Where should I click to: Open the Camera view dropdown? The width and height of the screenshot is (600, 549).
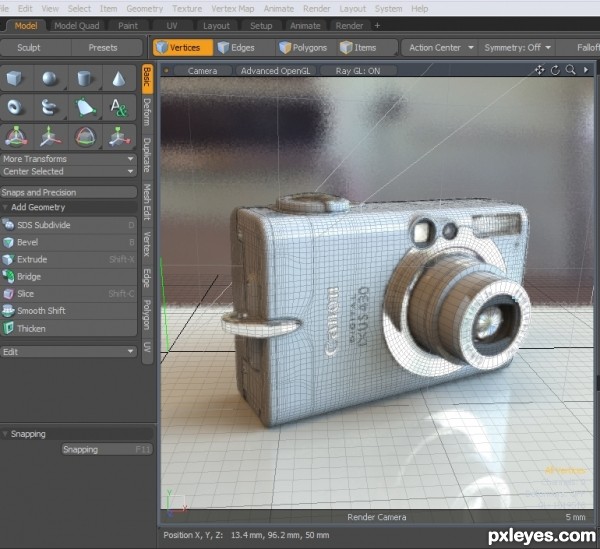[202, 71]
